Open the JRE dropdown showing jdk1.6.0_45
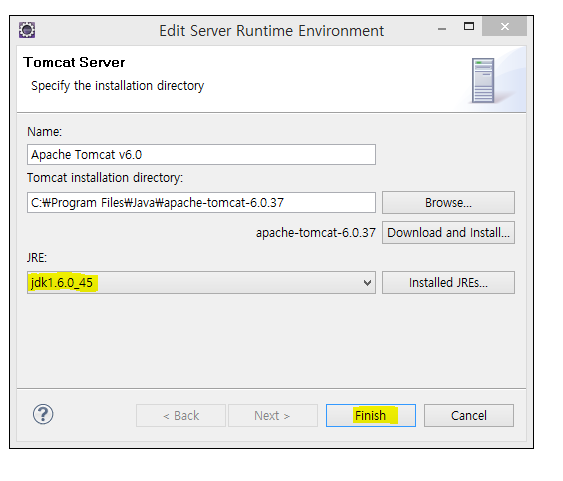 click(201, 282)
